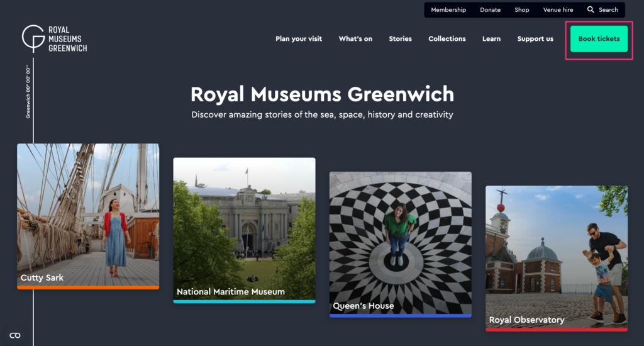Open the What's on menu
This screenshot has height=346, width=644.
coord(355,38)
